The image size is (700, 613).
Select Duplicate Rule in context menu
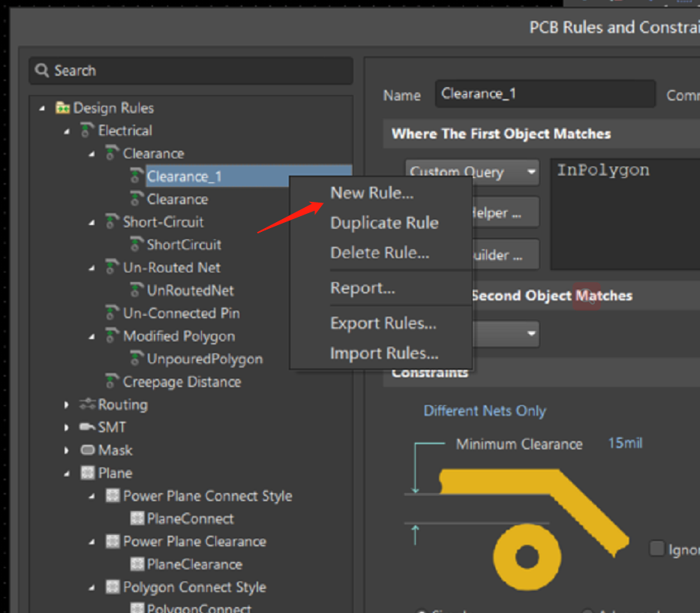(x=384, y=223)
